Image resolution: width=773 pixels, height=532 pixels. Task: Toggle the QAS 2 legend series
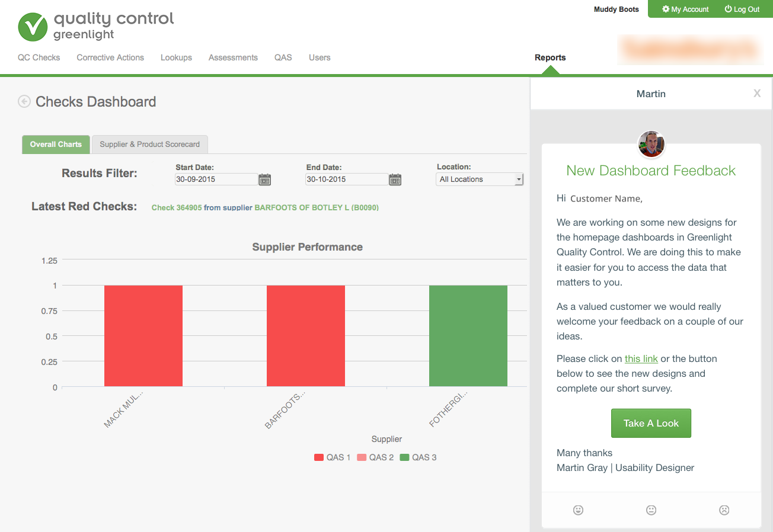click(x=375, y=457)
